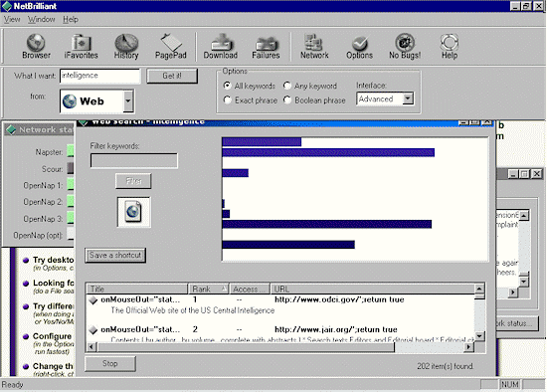The width and height of the screenshot is (547, 392).
Task: Sort results by the Rank column
Action: [208, 290]
